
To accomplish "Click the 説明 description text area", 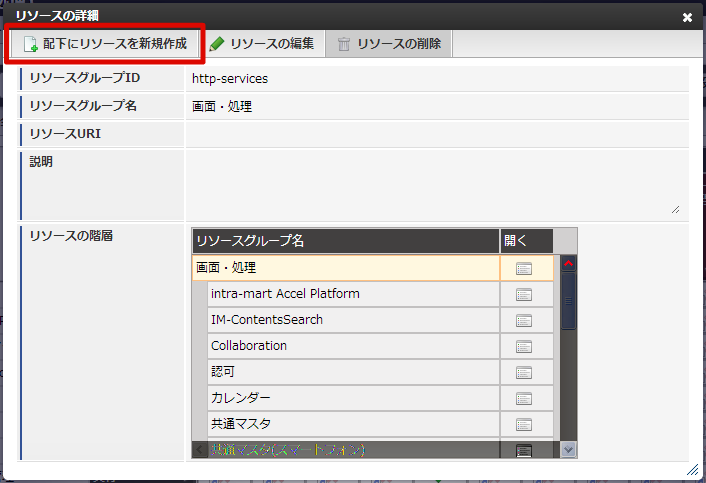I will click(436, 184).
